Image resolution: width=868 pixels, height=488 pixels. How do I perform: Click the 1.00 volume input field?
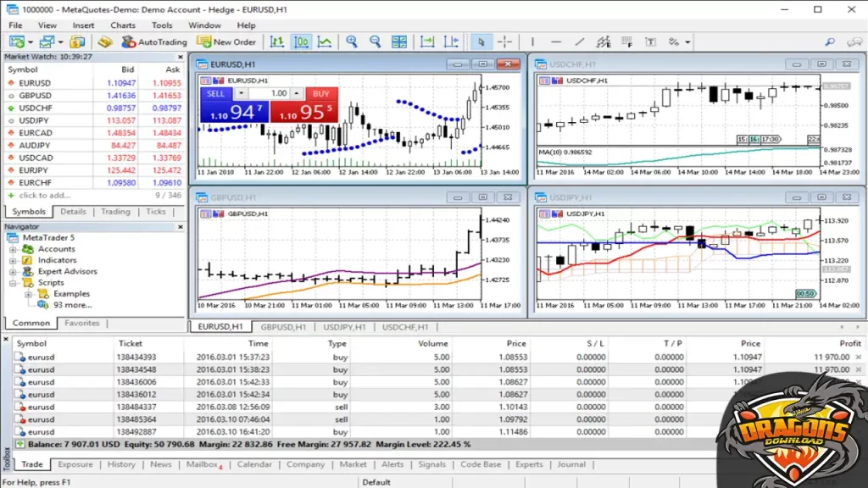pos(276,93)
